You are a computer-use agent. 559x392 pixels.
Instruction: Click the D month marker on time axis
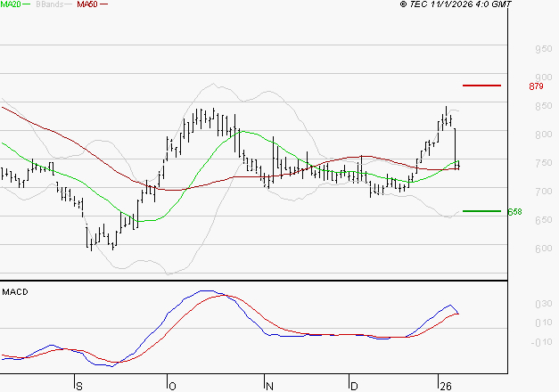[354, 386]
